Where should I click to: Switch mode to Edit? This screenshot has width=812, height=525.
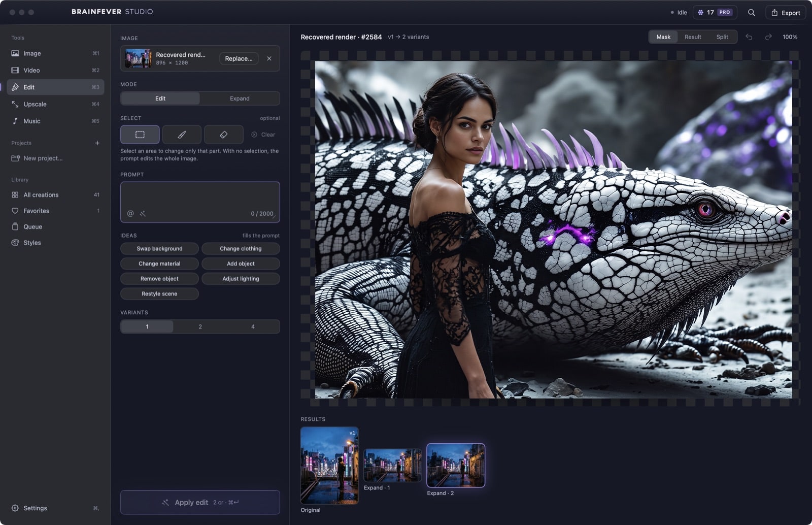(160, 99)
